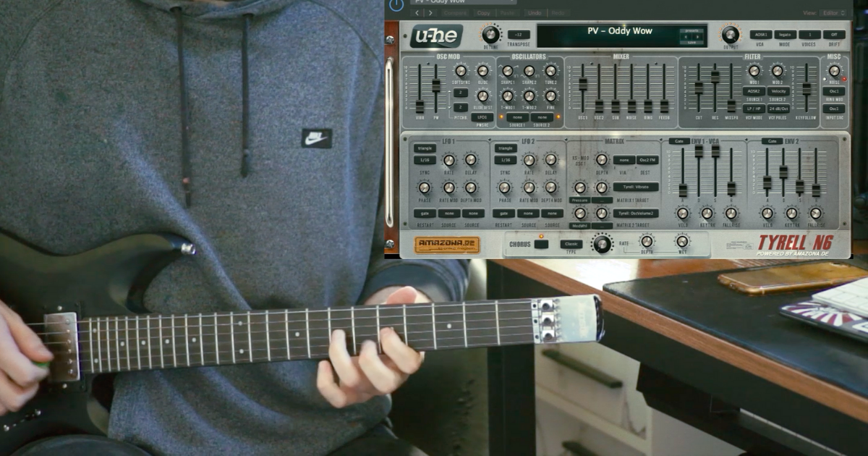This screenshot has width=868, height=456.
Task: Click the Undo button
Action: pos(534,13)
